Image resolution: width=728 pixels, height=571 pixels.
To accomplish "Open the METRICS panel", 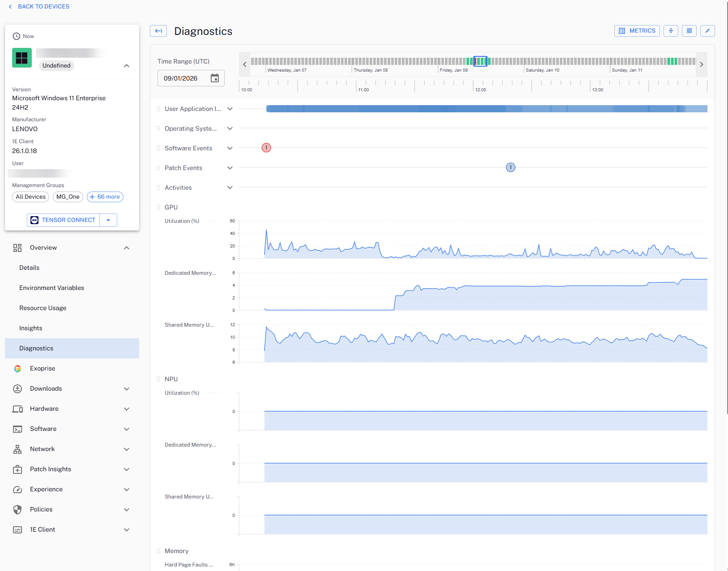I will click(637, 31).
